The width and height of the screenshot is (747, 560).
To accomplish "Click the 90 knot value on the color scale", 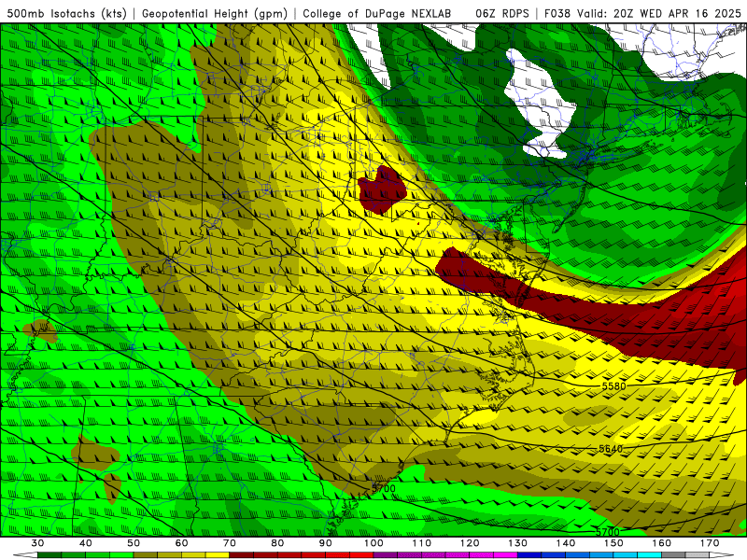I will [326, 543].
